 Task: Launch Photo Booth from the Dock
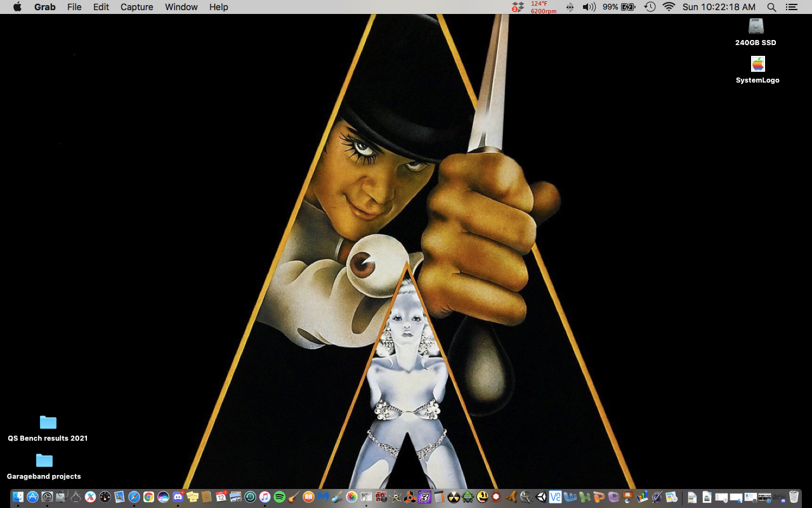tap(381, 497)
